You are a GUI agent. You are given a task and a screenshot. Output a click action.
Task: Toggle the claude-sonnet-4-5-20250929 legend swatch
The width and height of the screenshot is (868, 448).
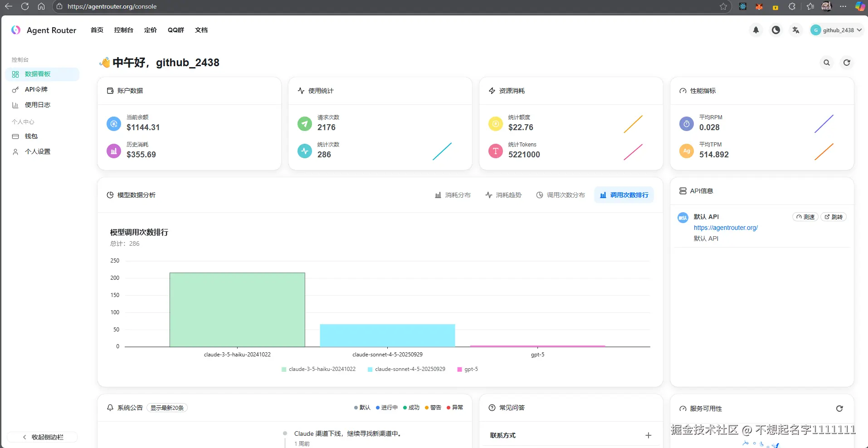coord(370,370)
